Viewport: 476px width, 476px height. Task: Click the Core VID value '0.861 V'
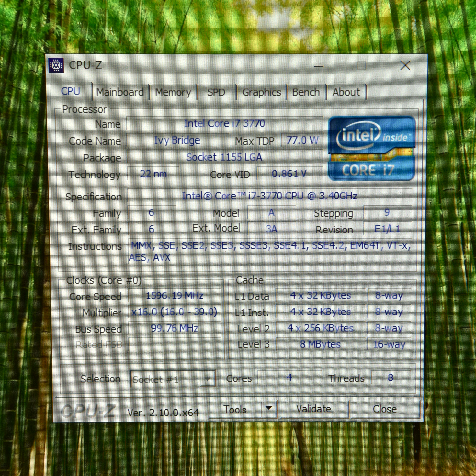click(289, 174)
